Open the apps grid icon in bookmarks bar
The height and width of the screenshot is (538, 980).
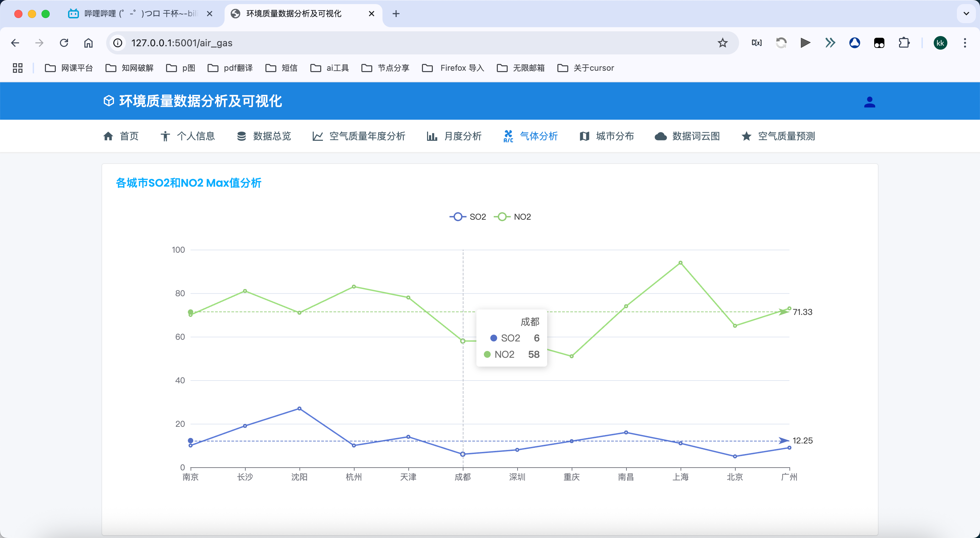tap(17, 68)
